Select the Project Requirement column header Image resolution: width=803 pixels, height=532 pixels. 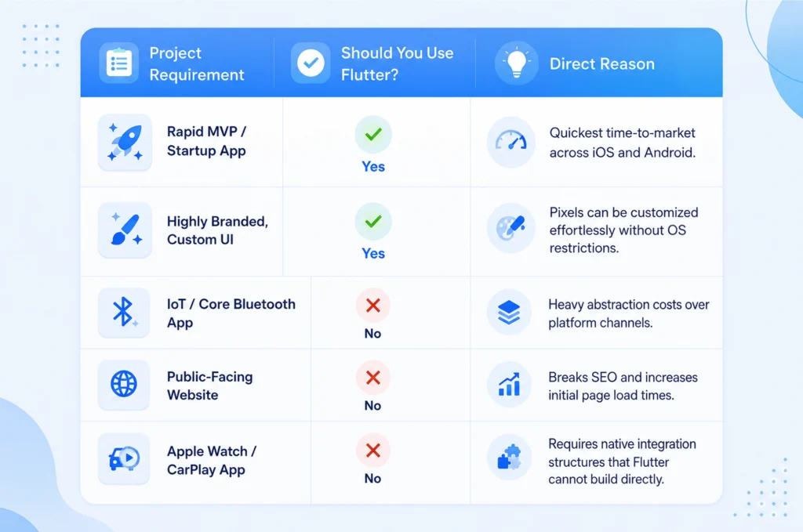[x=197, y=64]
